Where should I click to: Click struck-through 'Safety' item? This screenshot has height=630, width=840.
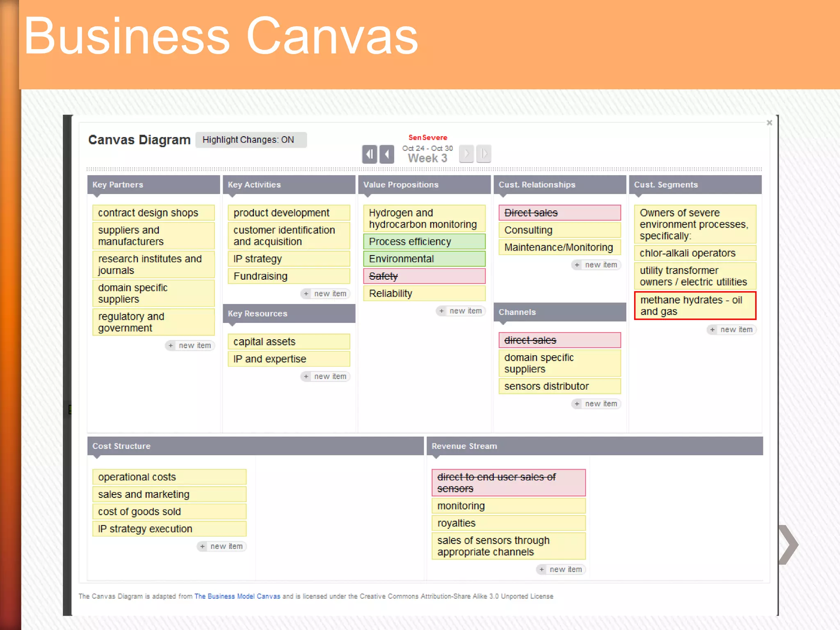coord(424,276)
